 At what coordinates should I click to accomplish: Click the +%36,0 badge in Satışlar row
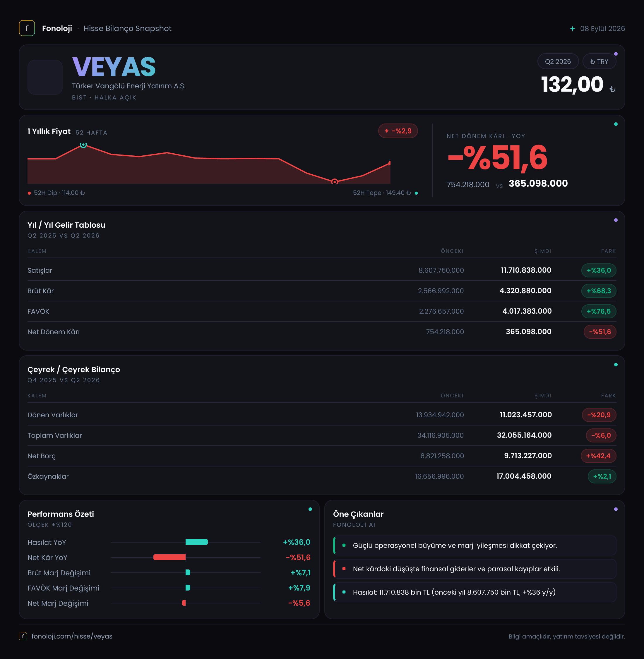click(599, 270)
